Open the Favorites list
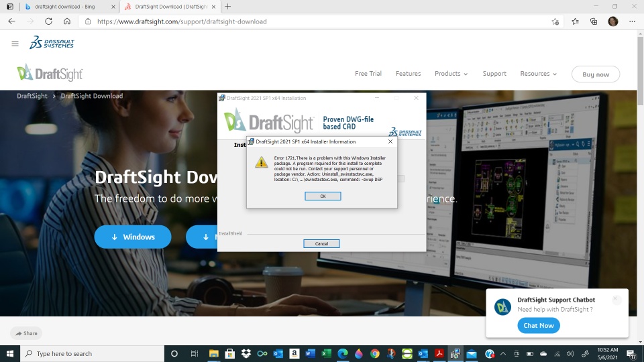The image size is (644, 362). click(575, 21)
